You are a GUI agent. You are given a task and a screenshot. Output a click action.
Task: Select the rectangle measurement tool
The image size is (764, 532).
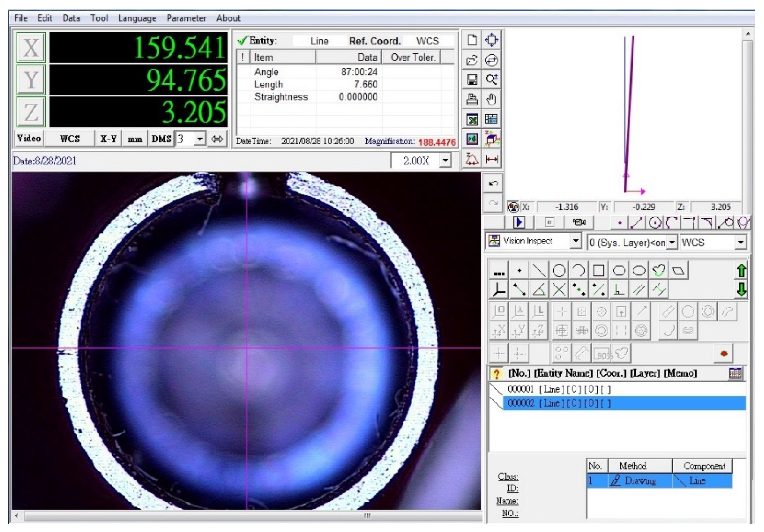point(598,271)
